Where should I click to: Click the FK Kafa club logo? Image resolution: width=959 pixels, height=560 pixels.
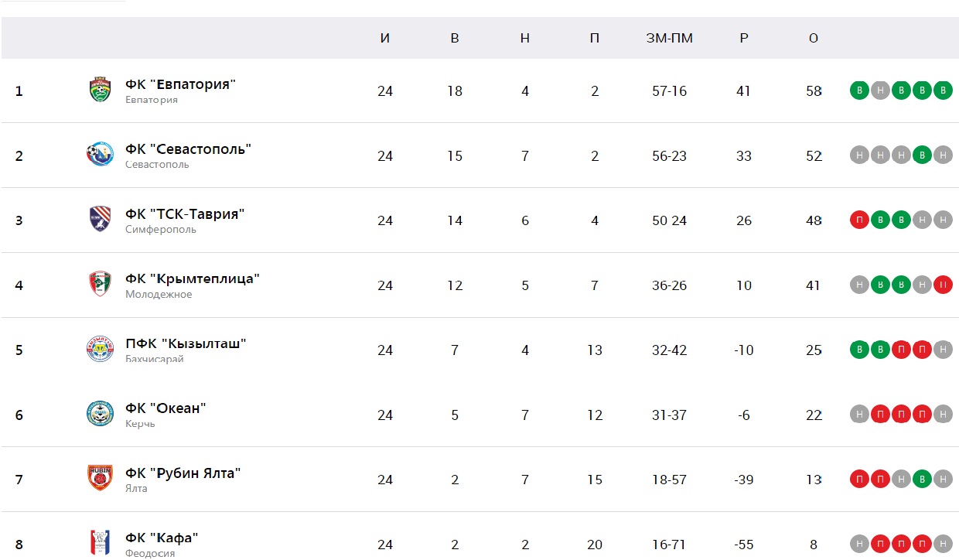[100, 543]
